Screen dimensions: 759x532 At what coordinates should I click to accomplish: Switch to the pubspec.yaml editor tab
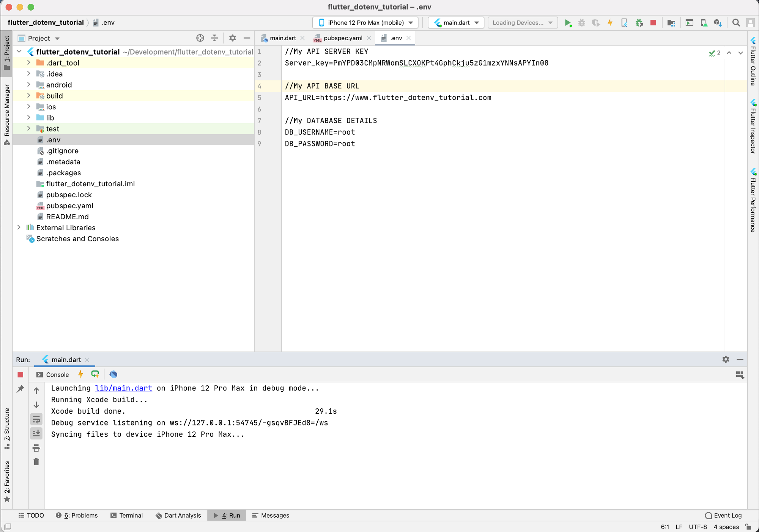(343, 38)
